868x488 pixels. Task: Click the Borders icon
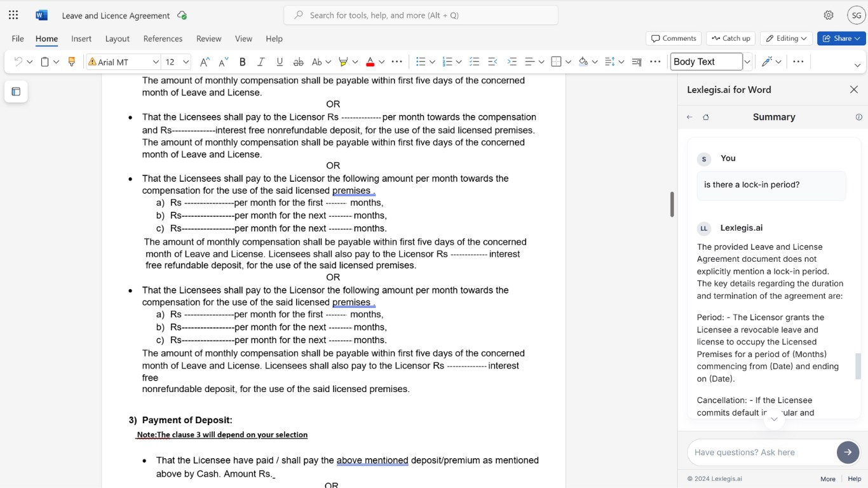[557, 62]
